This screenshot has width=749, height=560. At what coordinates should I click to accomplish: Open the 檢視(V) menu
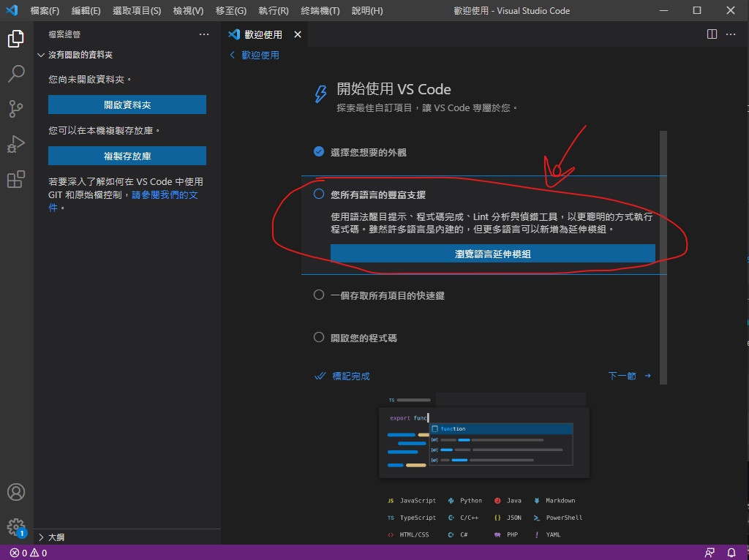pos(188,10)
